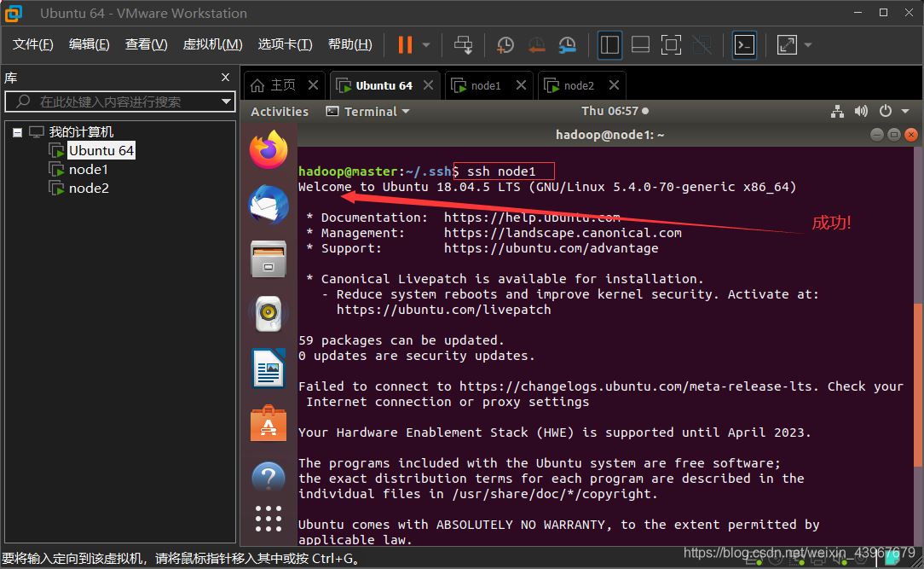The image size is (924, 569).
Task: Take a snapshot of this VM
Action: point(505,44)
